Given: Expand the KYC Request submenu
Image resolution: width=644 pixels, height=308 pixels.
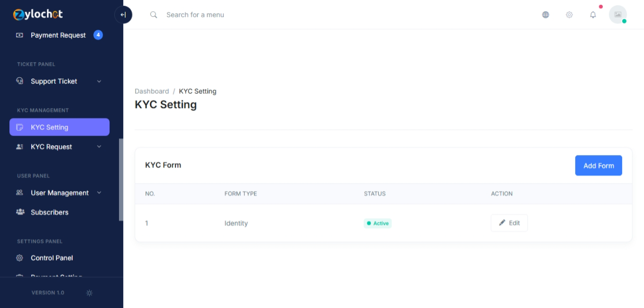Looking at the screenshot, I should (x=99, y=147).
